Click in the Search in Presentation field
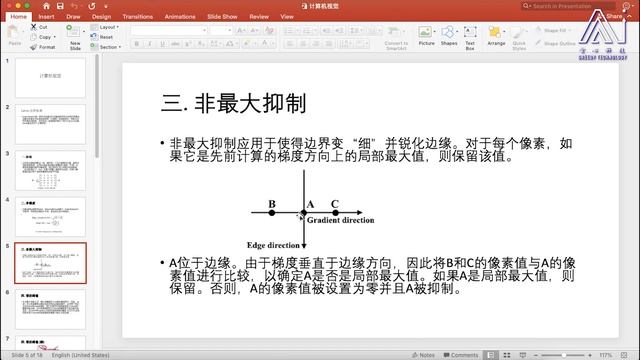Screen dimensions: 640x360 568,6
